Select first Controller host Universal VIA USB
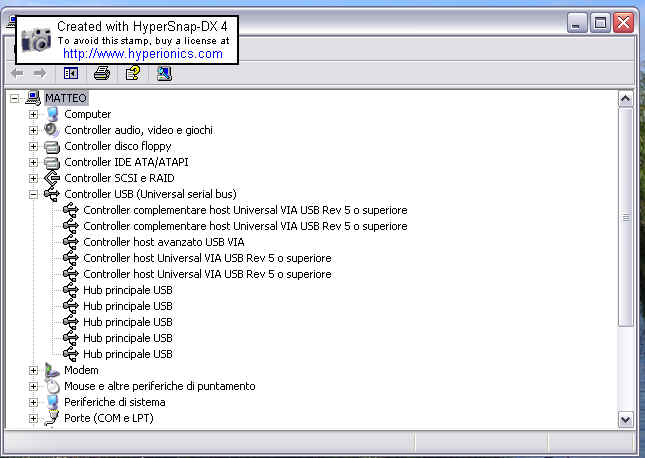Viewport: 645px width, 458px height. tap(207, 258)
